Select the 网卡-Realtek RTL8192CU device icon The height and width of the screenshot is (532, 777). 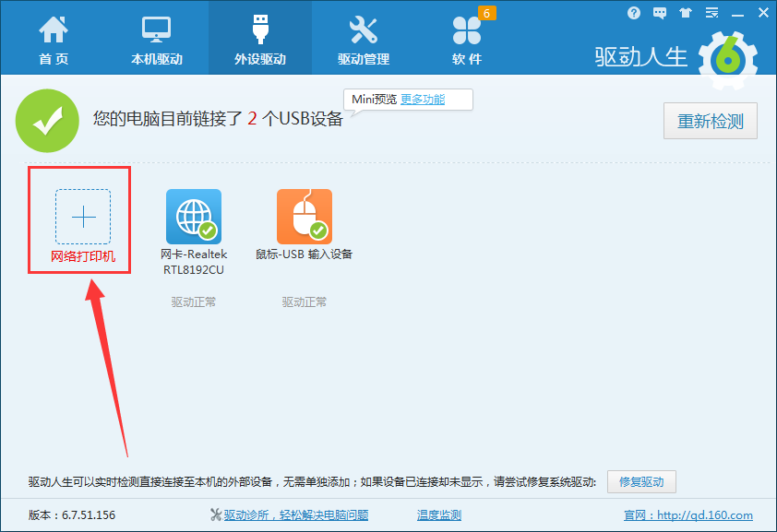[194, 215]
